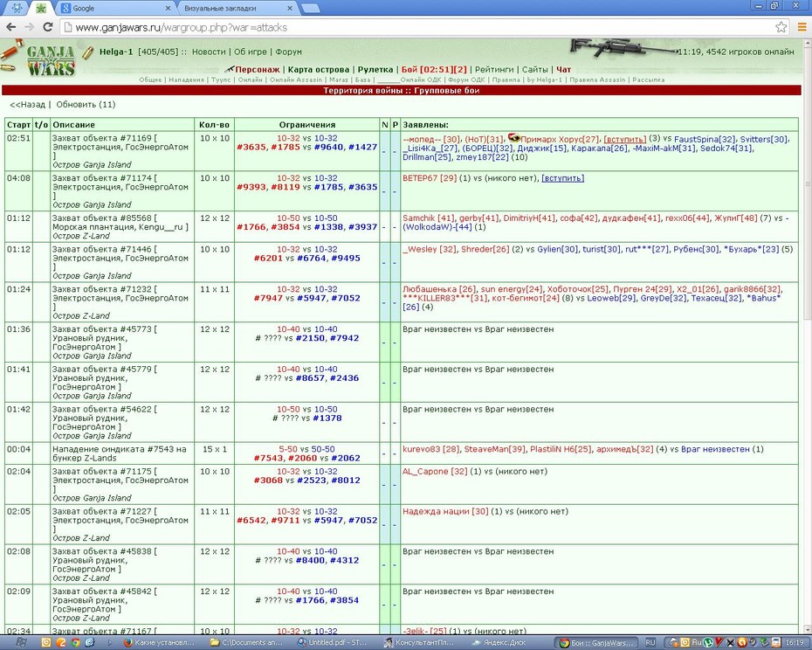Screen dimensions: 812x650
Task: Click 'Захват объекта #85568' description cell
Action: tap(123, 226)
